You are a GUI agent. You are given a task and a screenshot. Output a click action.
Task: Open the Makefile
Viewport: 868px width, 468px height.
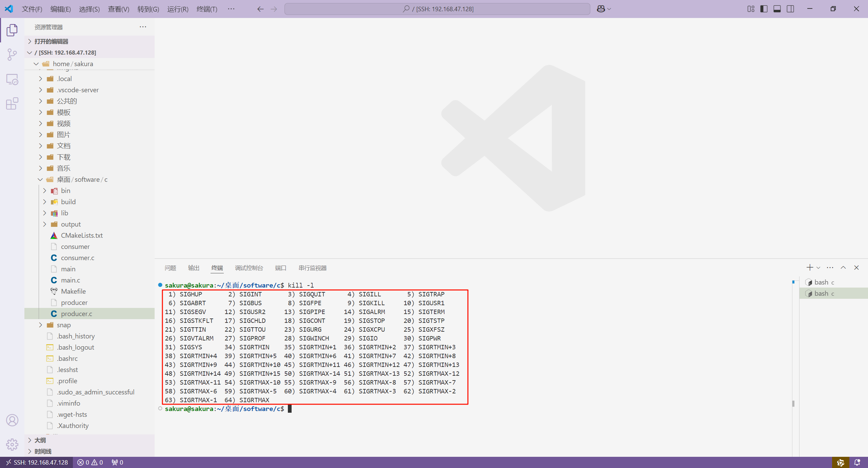(x=90, y=291)
